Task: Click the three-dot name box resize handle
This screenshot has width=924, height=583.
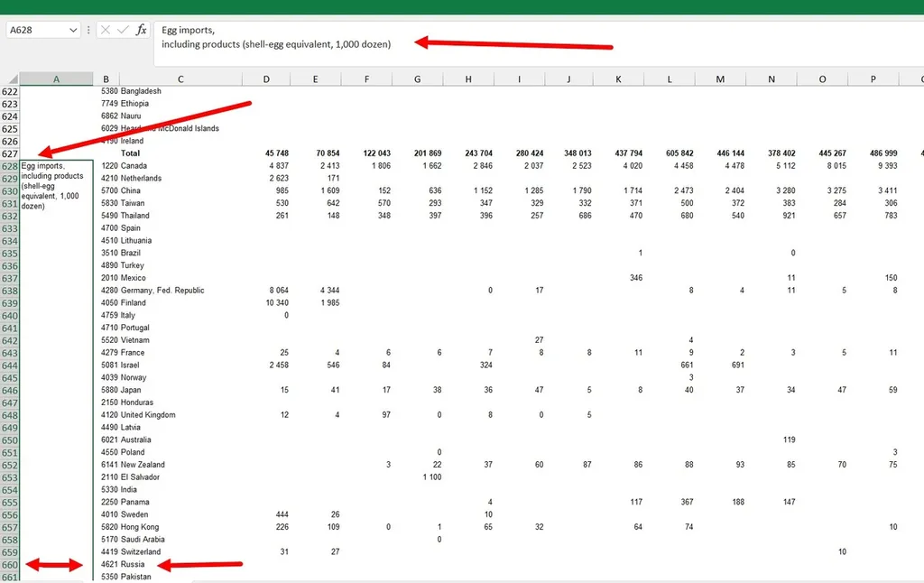Action: point(88,30)
